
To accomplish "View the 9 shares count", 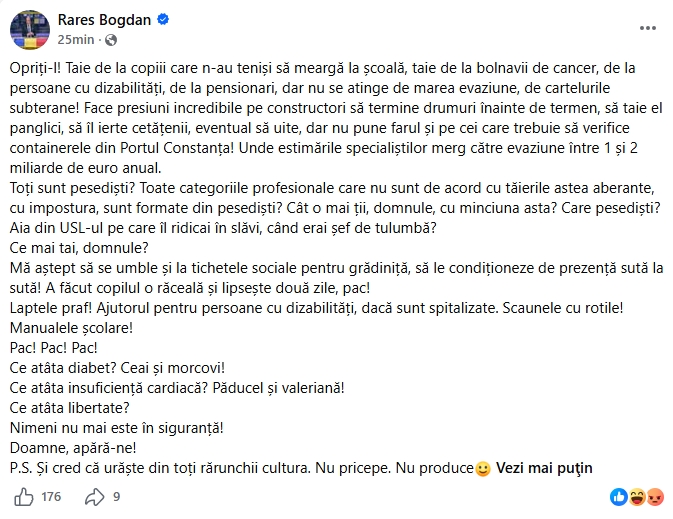I will tap(116, 497).
